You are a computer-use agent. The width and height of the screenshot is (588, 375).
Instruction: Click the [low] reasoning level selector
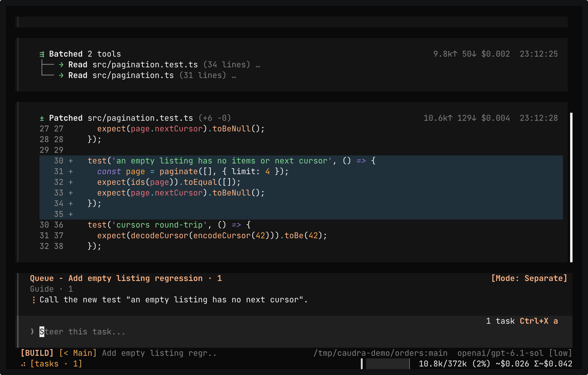point(561,353)
